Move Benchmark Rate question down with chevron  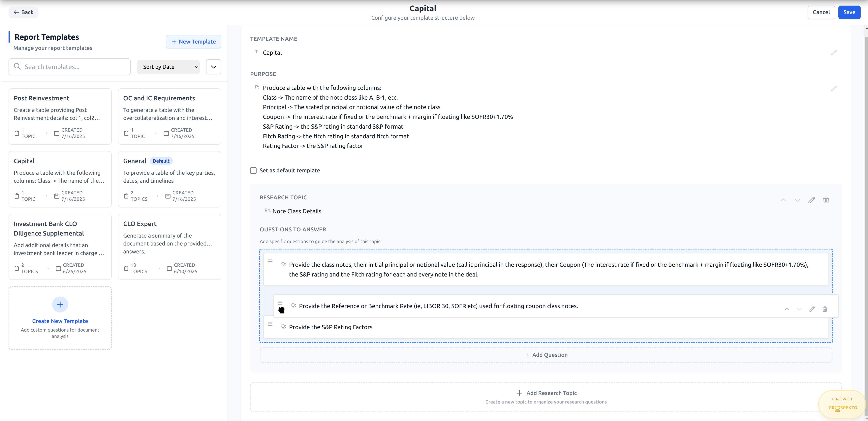799,309
